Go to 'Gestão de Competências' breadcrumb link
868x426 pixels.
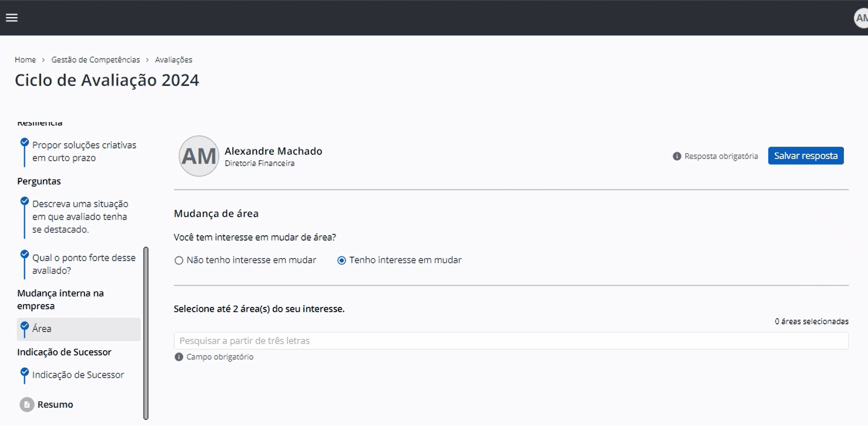tap(95, 59)
